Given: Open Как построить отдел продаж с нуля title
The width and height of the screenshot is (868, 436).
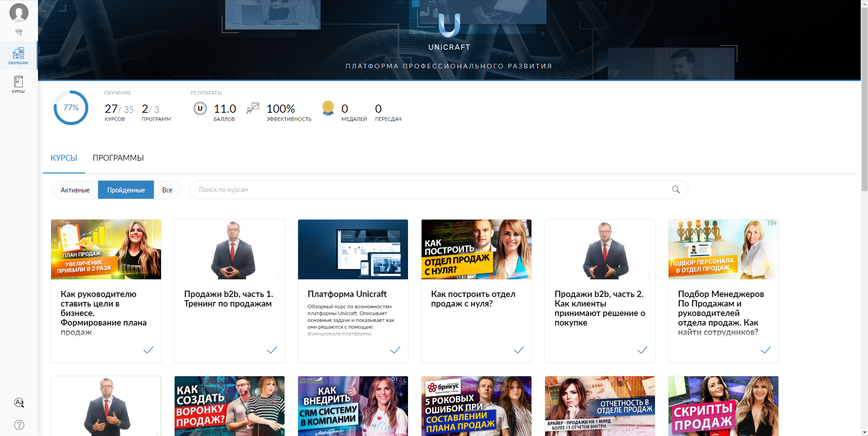Looking at the screenshot, I should click(473, 299).
